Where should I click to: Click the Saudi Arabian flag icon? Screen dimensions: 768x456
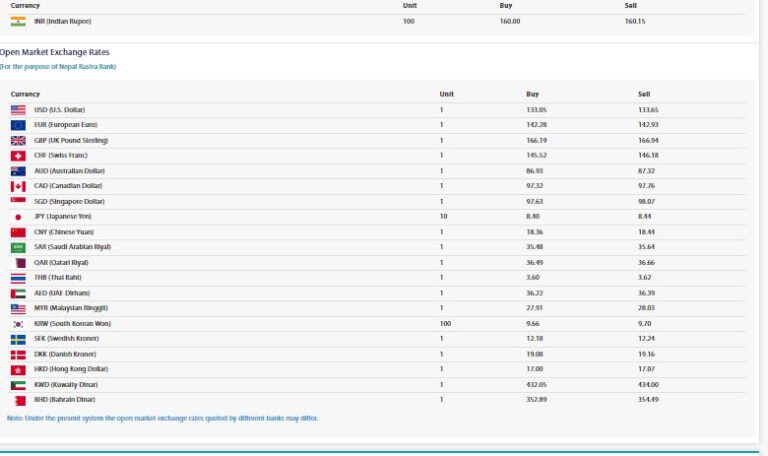[18, 247]
